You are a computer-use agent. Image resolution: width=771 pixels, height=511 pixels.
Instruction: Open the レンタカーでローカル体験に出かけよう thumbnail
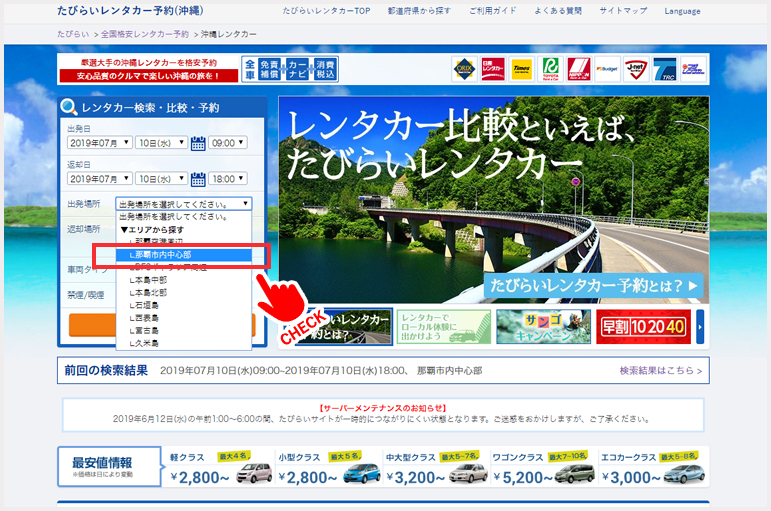[x=444, y=327]
